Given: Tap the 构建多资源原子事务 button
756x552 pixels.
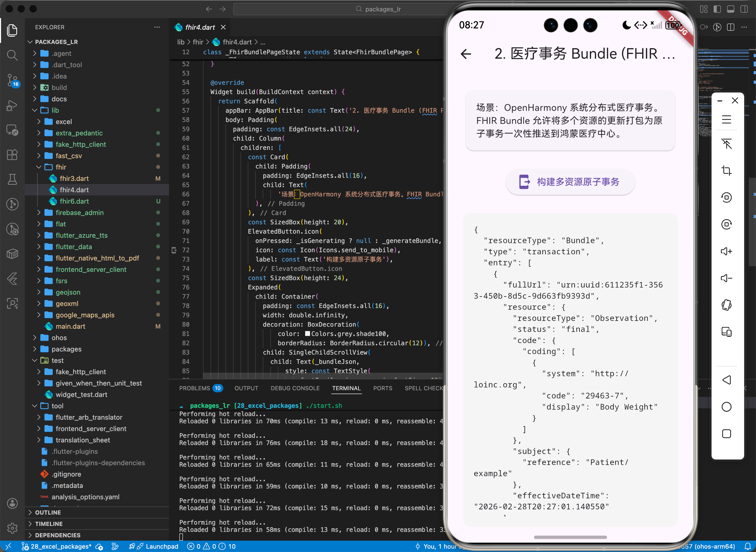Looking at the screenshot, I should tap(570, 182).
